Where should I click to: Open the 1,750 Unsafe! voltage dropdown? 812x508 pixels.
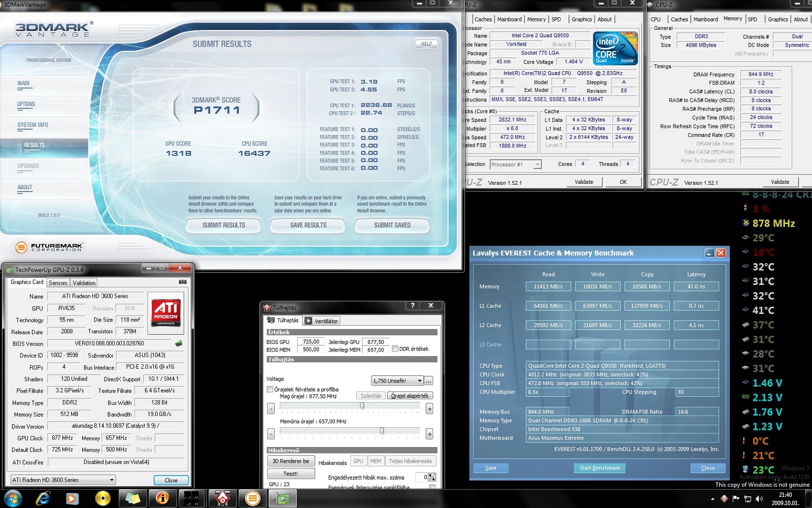pos(397,380)
